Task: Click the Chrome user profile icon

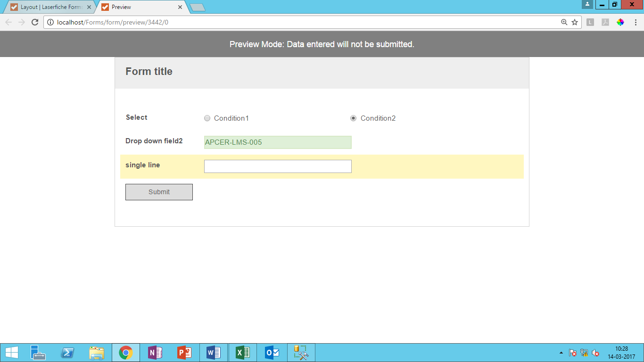Action: coord(587,4)
